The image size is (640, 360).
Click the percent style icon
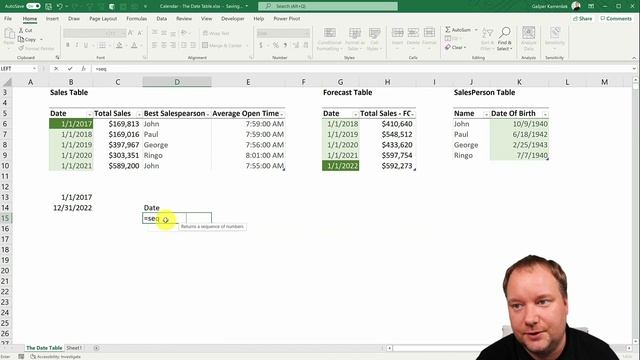pos(276,45)
